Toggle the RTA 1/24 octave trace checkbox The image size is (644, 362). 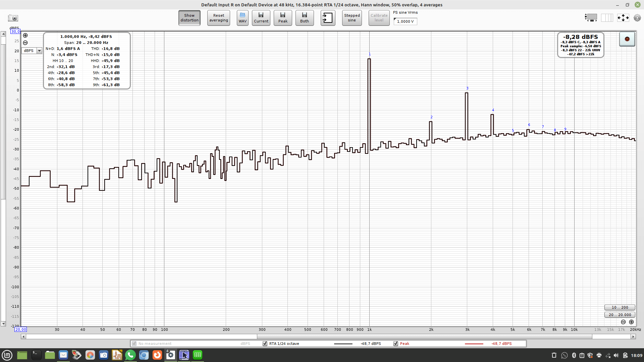click(265, 344)
